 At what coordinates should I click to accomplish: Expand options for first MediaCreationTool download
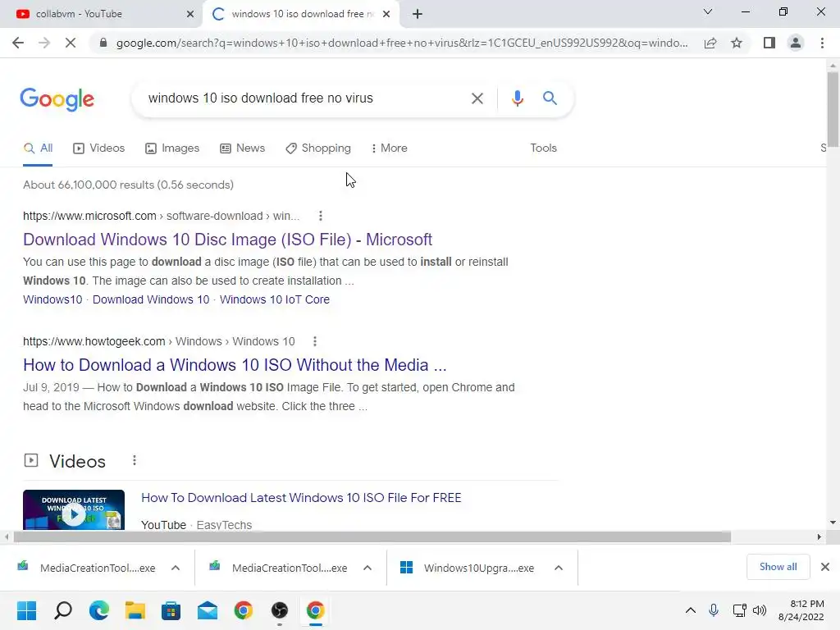pos(176,568)
